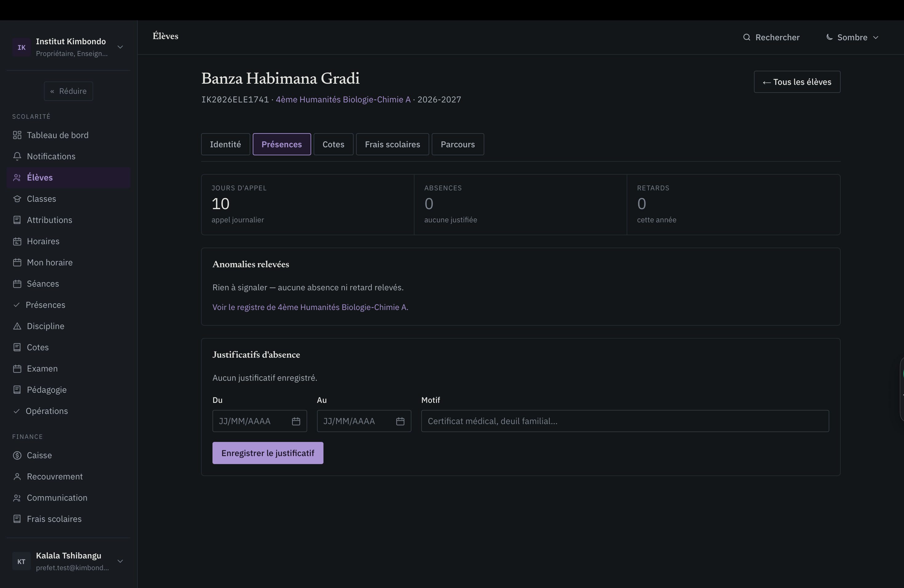904x588 pixels.
Task: Select the Présences tab
Action: click(282, 144)
